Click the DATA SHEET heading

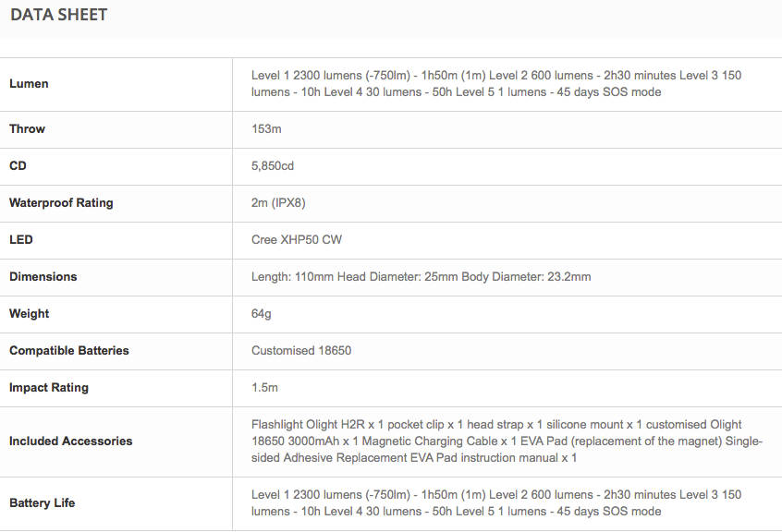(59, 15)
